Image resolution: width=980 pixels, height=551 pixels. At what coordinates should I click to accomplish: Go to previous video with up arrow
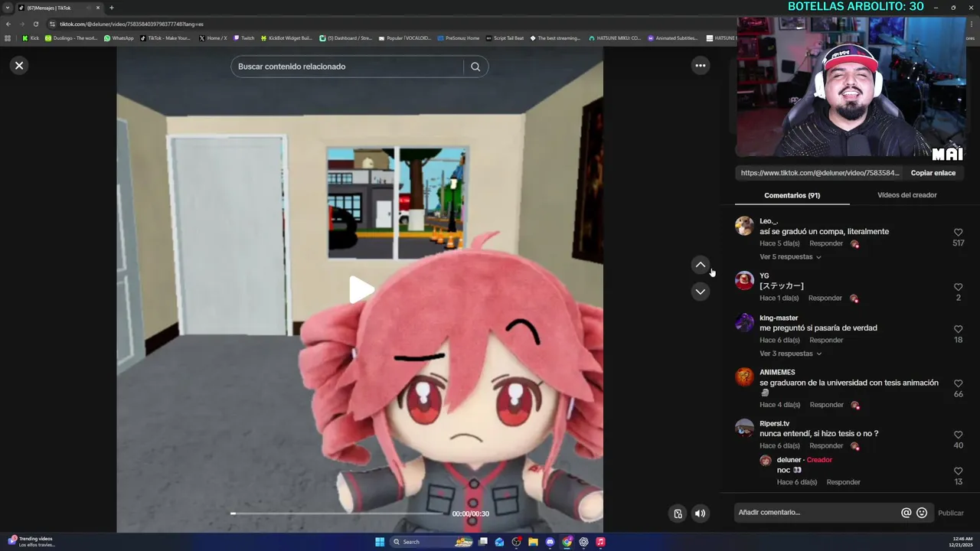[700, 265]
